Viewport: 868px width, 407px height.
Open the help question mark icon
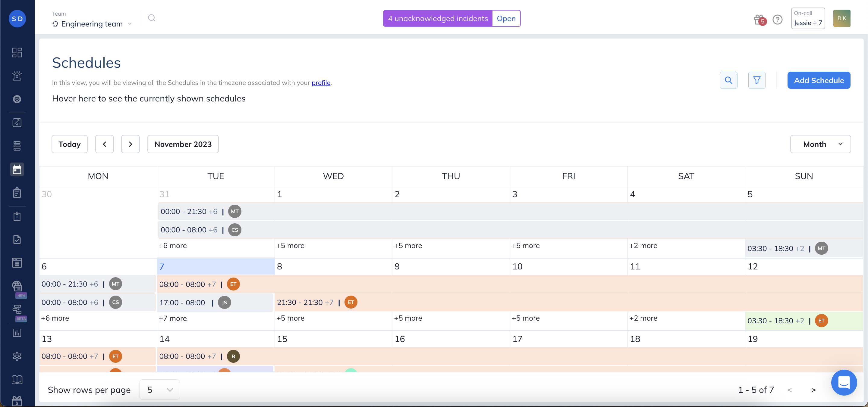[777, 20]
